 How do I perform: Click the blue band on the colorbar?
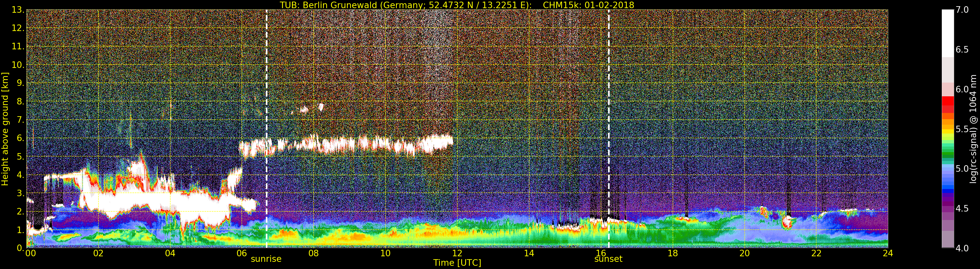(x=948, y=179)
